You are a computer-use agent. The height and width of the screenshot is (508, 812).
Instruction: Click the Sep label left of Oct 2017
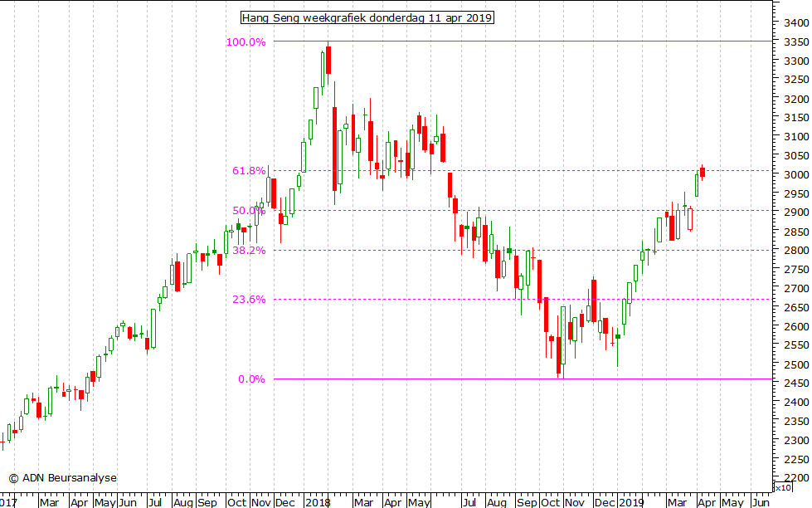point(207,502)
